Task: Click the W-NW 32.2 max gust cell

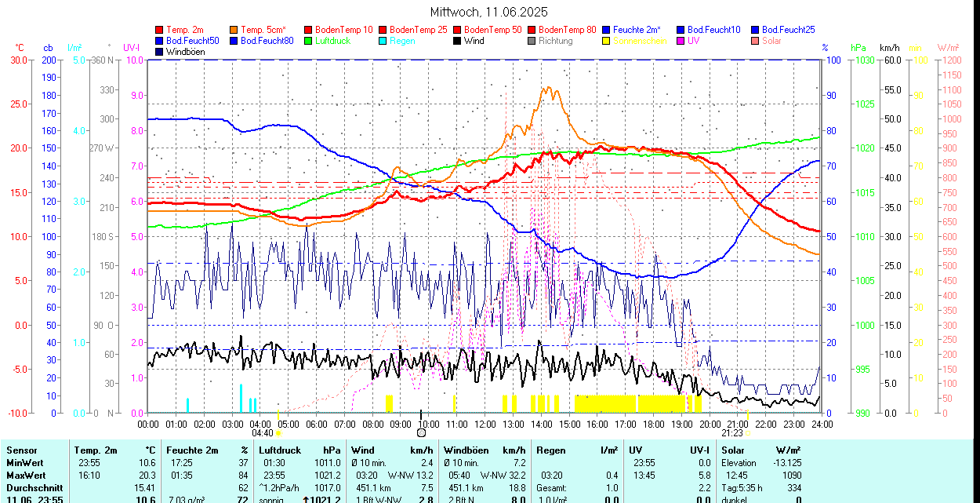Action: click(x=503, y=476)
